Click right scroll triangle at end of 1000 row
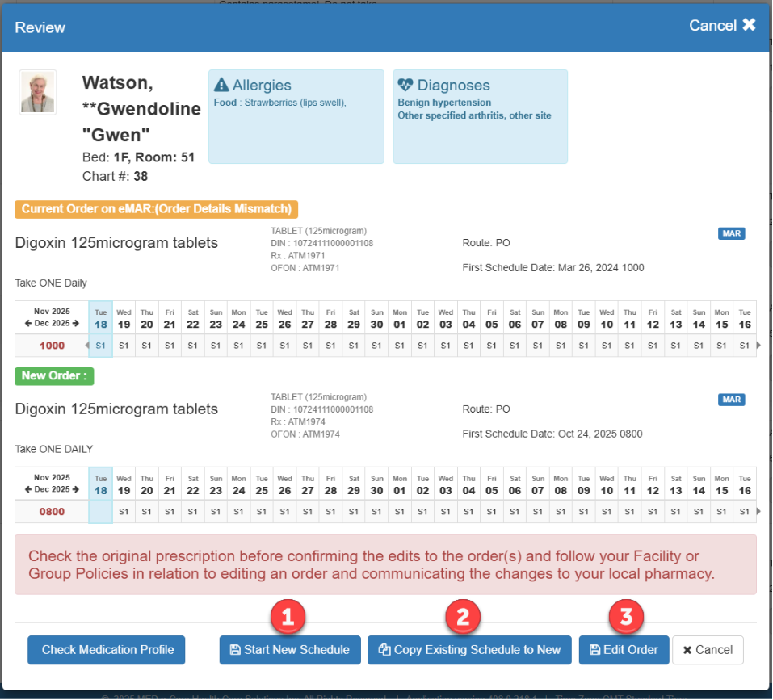This screenshot has width=773, height=700. [758, 346]
